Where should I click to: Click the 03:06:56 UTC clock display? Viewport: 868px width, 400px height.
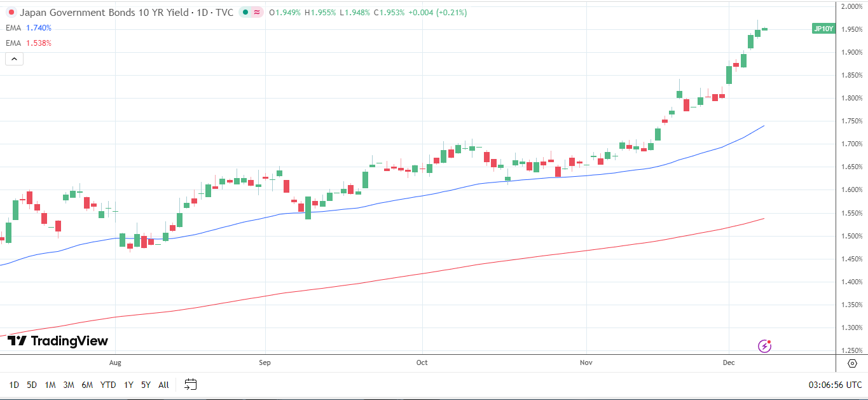click(834, 385)
